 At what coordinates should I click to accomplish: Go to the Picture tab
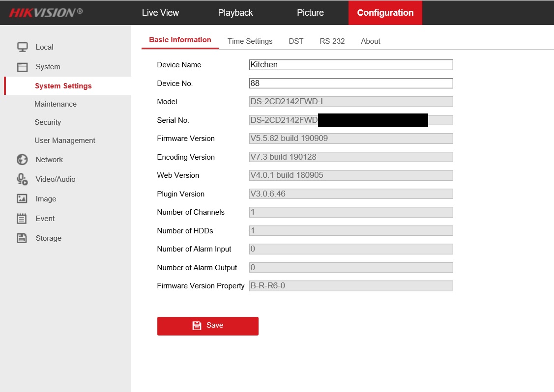tap(310, 13)
